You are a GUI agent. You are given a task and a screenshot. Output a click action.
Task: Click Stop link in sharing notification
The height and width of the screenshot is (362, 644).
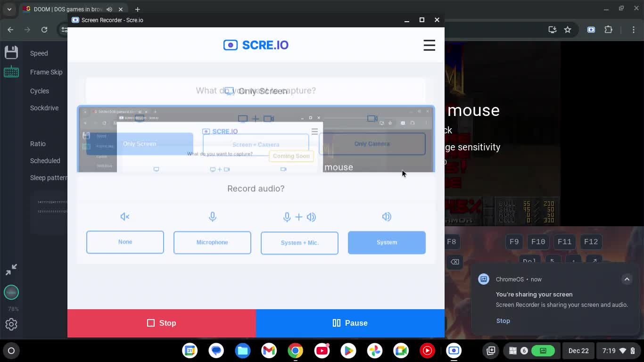(503, 321)
